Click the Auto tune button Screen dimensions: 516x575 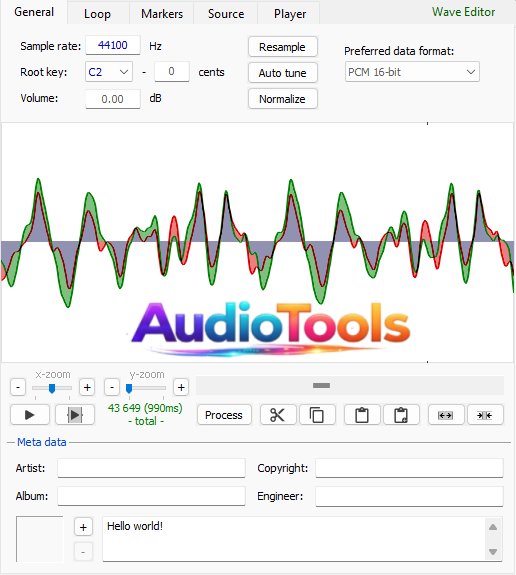(282, 73)
